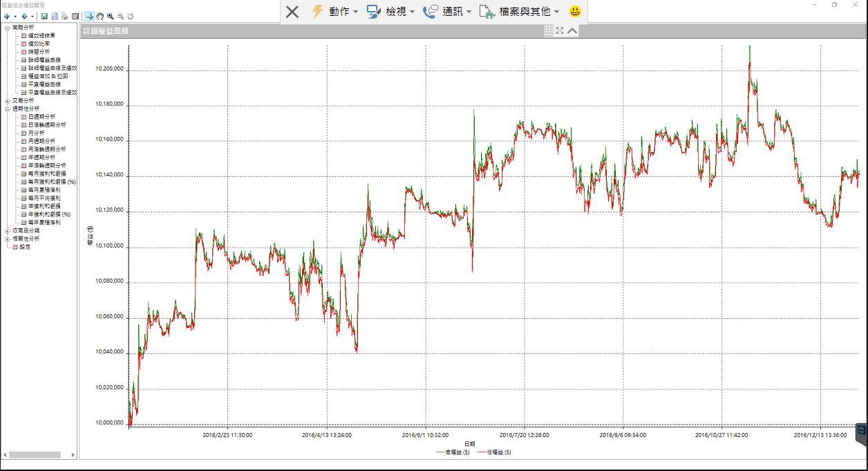Open the 動作 actions menu

[x=343, y=12]
